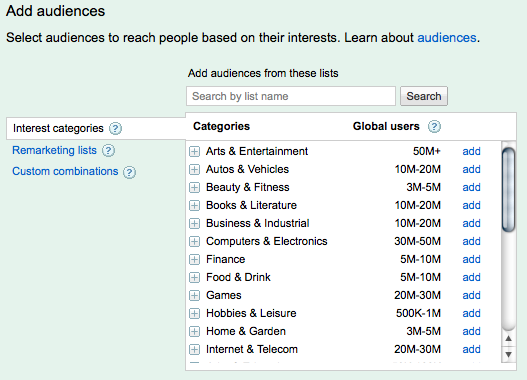Expand Hobbies & Leisure category

(x=194, y=313)
